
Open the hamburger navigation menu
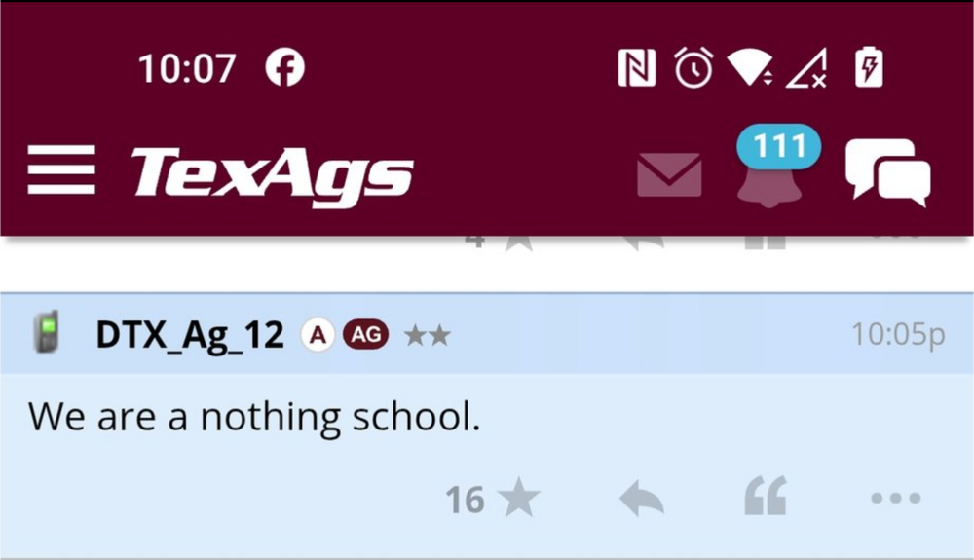60,169
